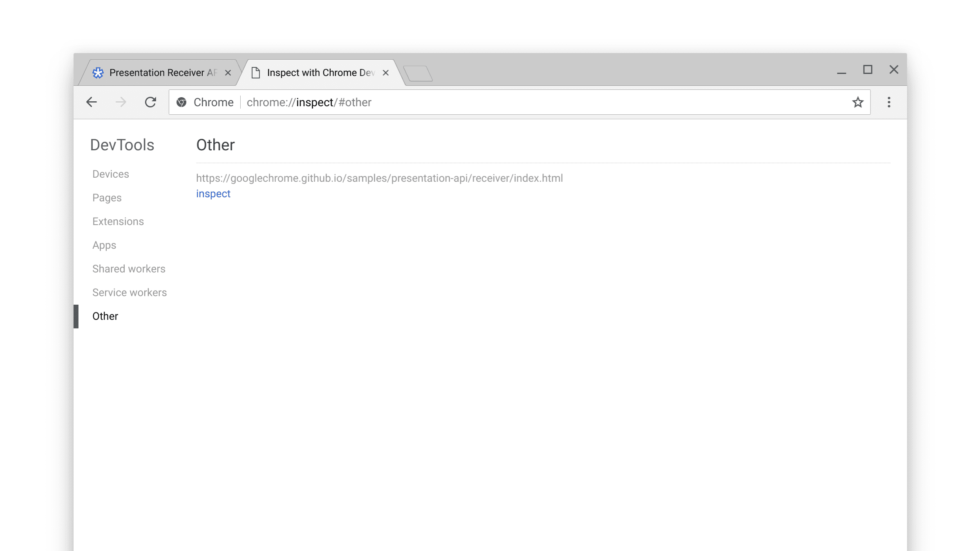Click the Extensions item in sidebar

tap(118, 221)
